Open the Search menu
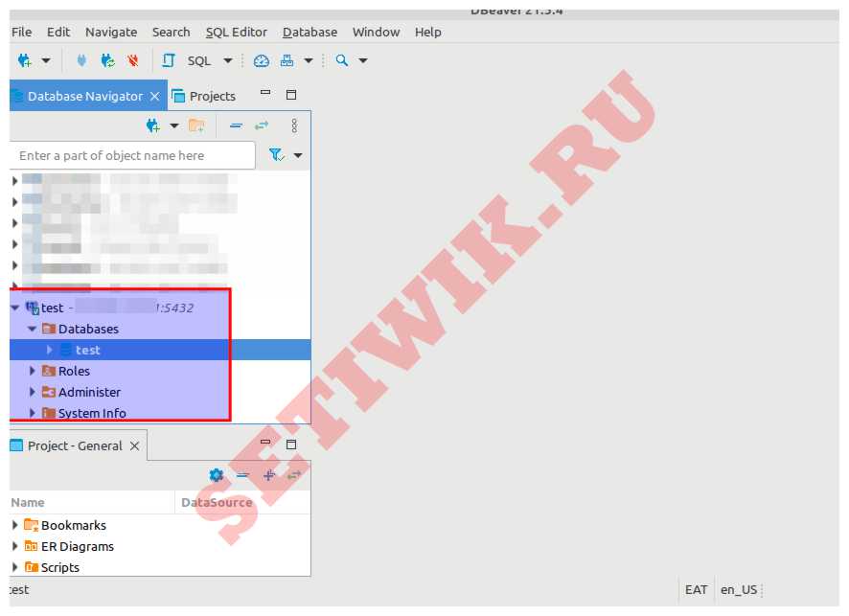This screenshot has height=616, width=849. click(x=172, y=32)
